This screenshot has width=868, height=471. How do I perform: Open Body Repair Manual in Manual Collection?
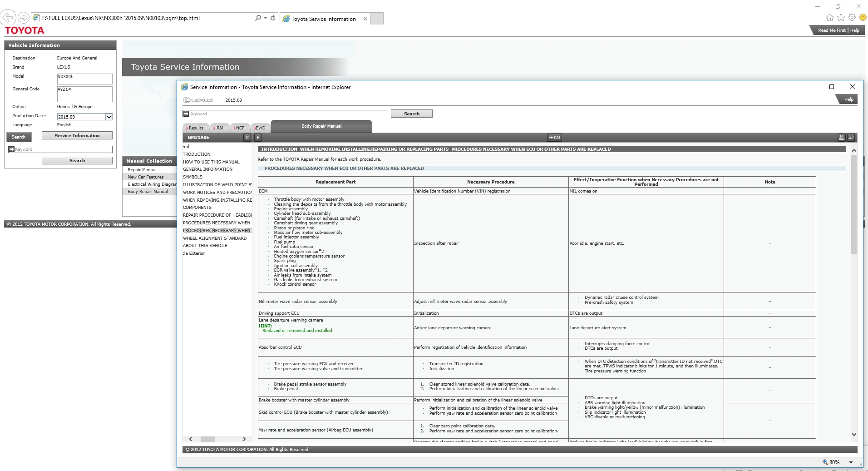(148, 191)
